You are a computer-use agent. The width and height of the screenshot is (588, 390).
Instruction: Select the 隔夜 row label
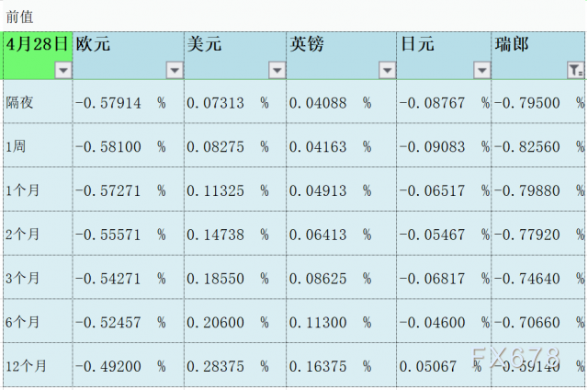tap(38, 101)
